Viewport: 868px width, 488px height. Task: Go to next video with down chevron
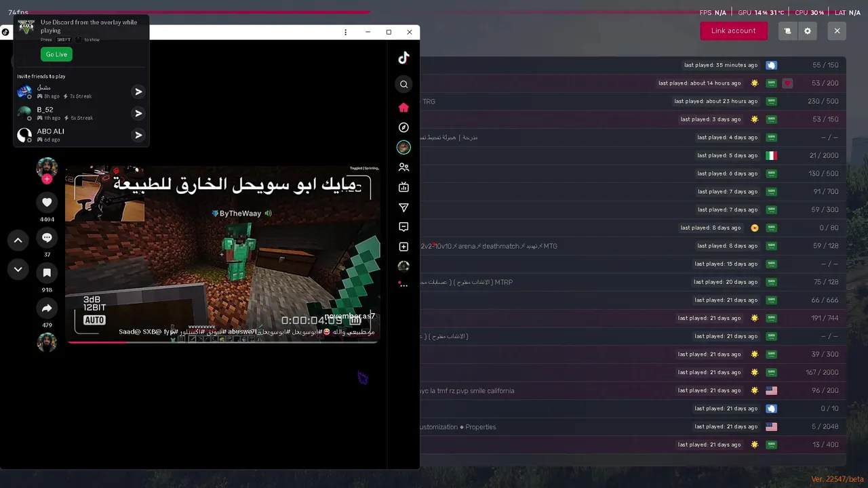point(18,269)
